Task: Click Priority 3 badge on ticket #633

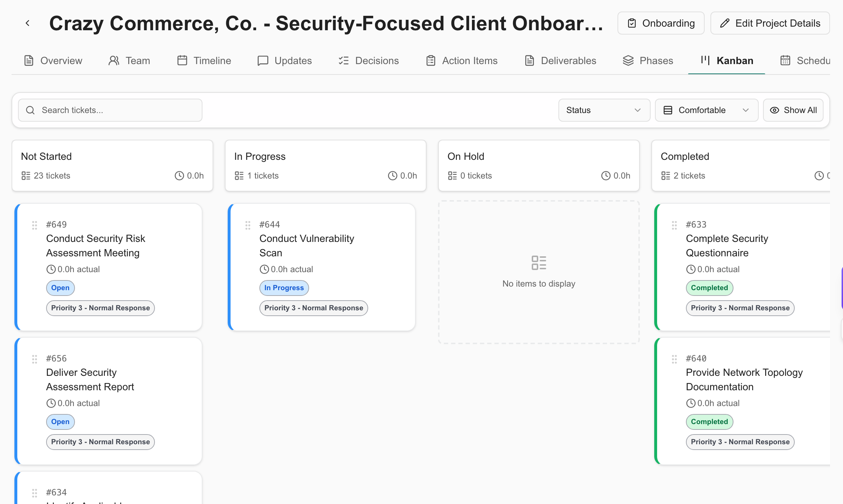Action: pos(740,308)
